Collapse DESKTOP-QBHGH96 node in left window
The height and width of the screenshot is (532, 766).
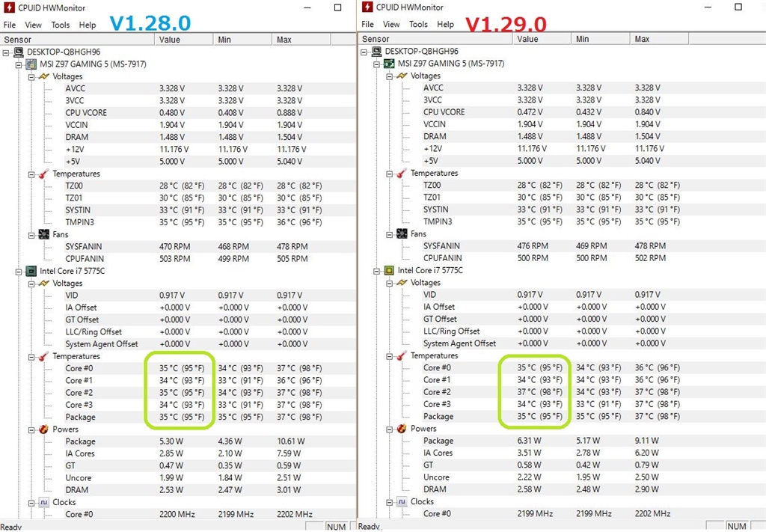tap(6, 52)
